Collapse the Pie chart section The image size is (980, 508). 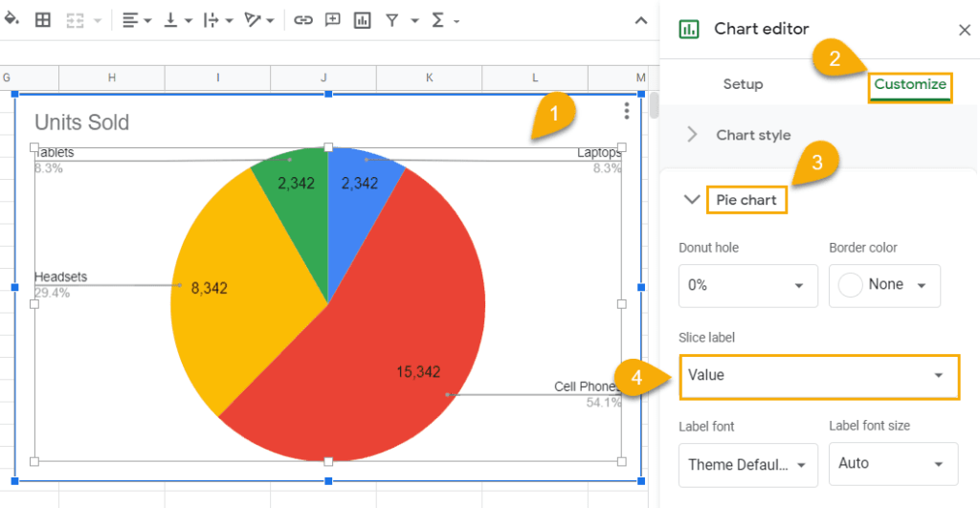691,200
